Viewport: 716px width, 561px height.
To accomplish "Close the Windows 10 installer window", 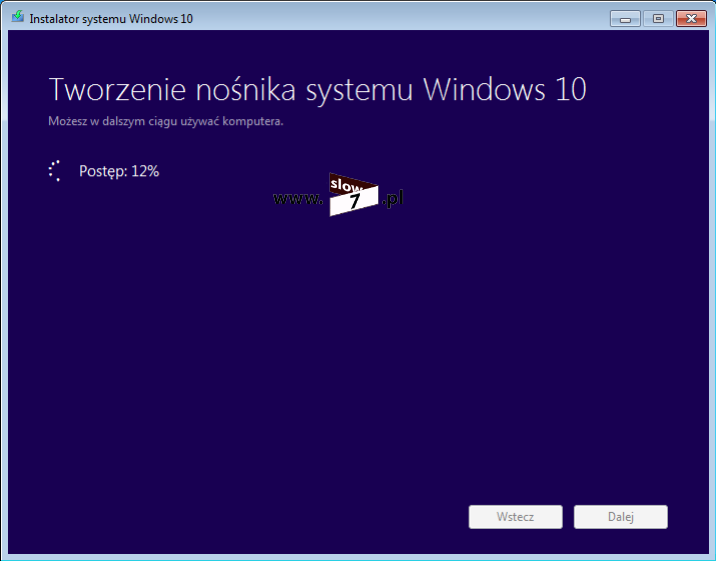I will click(x=691, y=19).
